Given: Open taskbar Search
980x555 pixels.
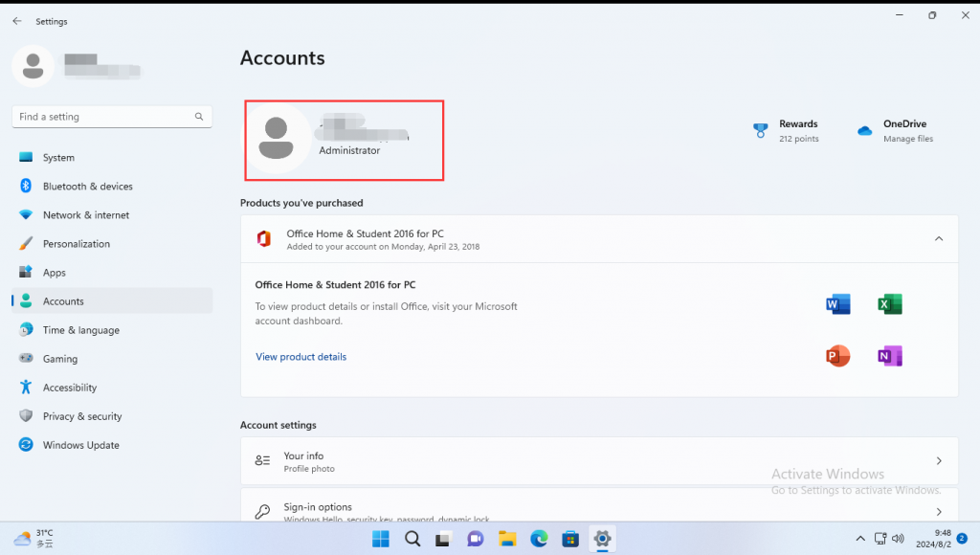Looking at the screenshot, I should pyautogui.click(x=412, y=539).
